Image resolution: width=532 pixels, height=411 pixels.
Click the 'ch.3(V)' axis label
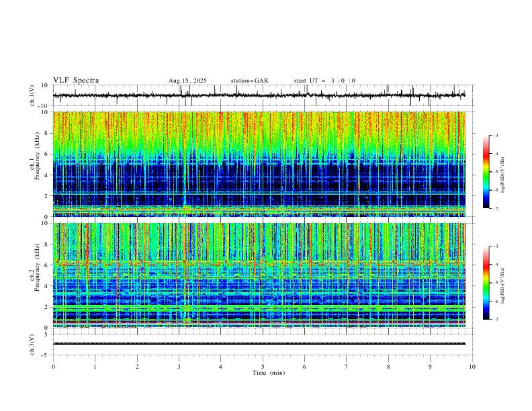click(32, 345)
